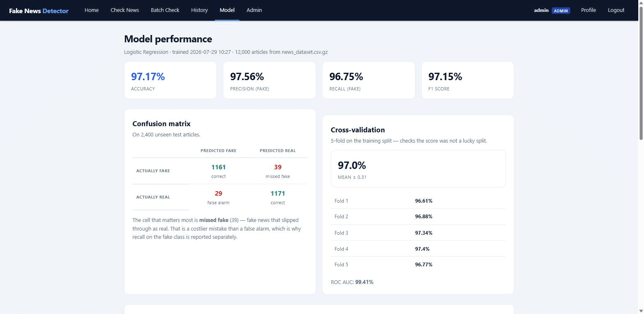Click the 'On 2,400 unseen test articles' note
Viewport: 644px width, 314px height.
click(166, 135)
